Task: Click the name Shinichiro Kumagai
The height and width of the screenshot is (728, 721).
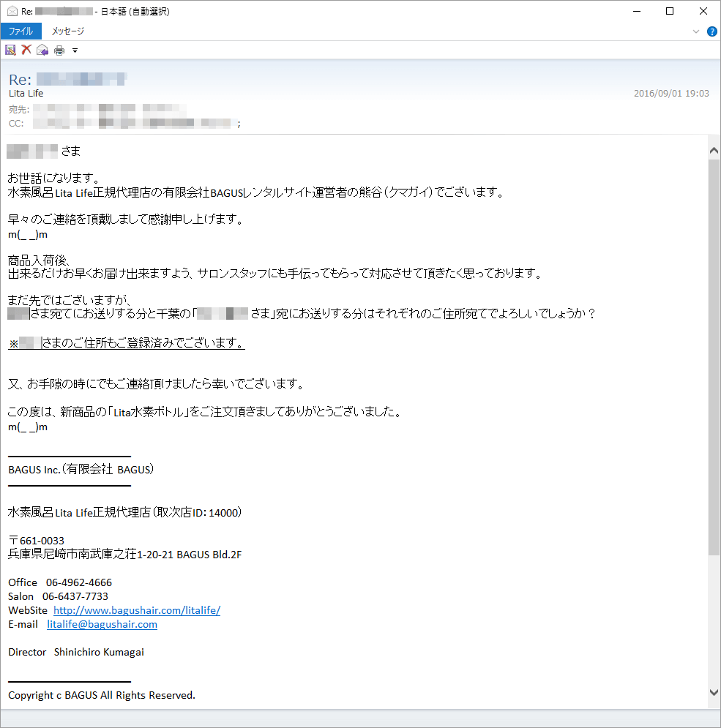Action: pos(99,652)
